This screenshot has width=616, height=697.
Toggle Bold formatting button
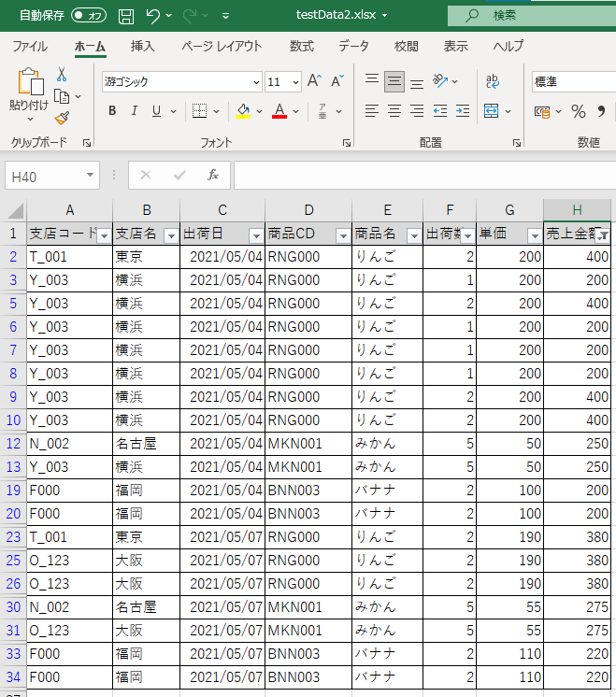click(x=112, y=111)
